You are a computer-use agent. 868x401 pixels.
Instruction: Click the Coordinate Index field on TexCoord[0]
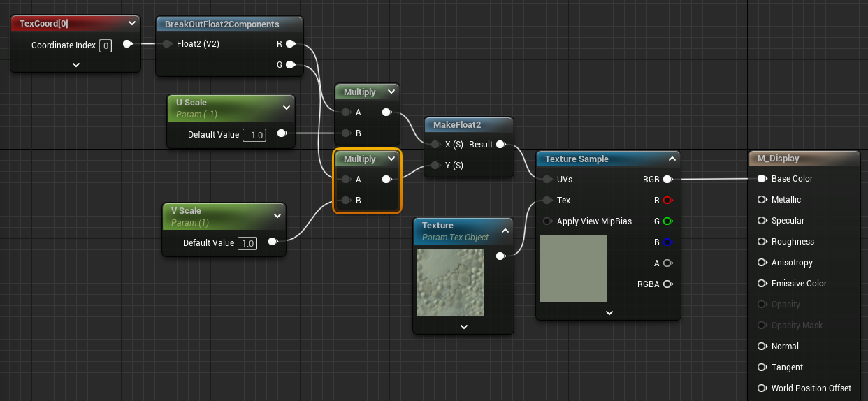tap(106, 45)
